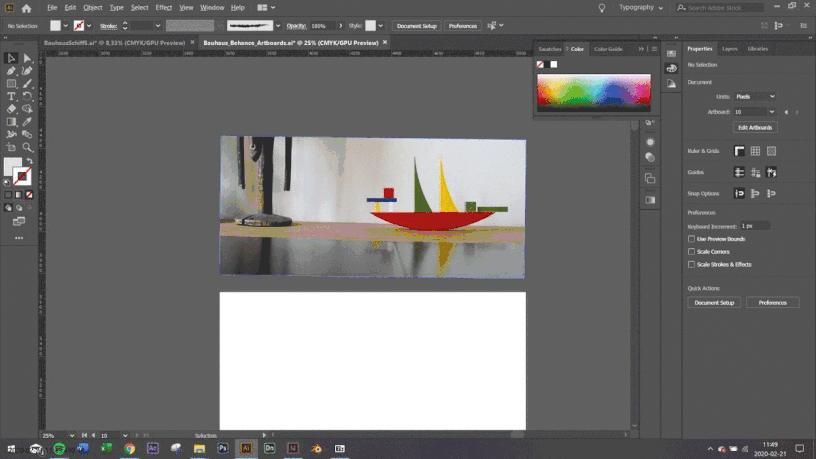The height and width of the screenshot is (459, 816).
Task: Open the Effect menu
Action: [x=163, y=8]
